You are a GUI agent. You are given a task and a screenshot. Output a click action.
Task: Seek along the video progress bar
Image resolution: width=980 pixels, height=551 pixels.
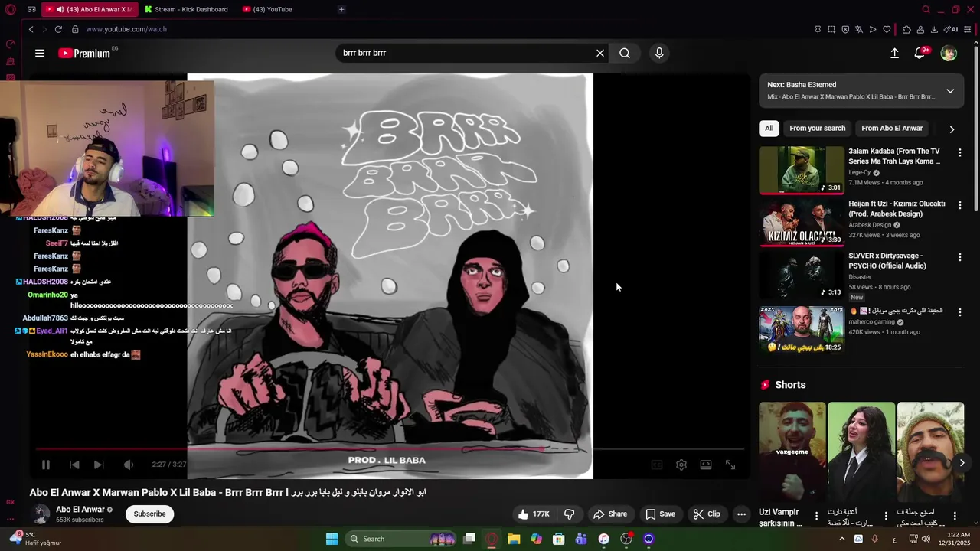click(389, 449)
